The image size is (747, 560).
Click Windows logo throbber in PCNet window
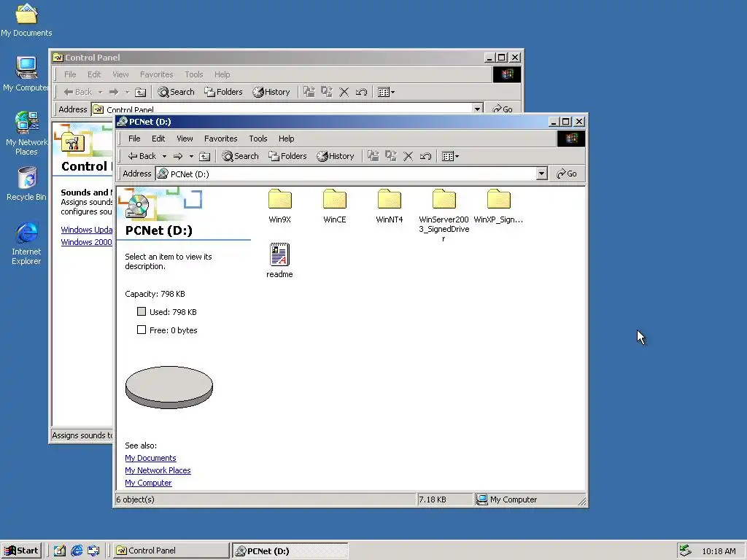coord(570,139)
